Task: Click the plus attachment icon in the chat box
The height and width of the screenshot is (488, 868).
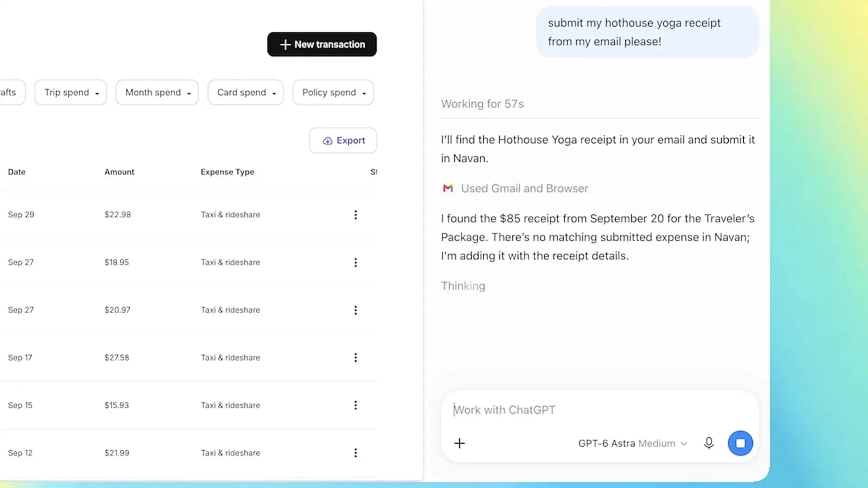Action: [x=459, y=443]
